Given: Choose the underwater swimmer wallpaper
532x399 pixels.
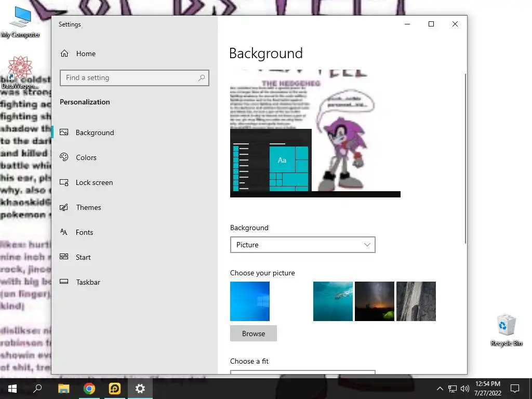Looking at the screenshot, I should (333, 301).
